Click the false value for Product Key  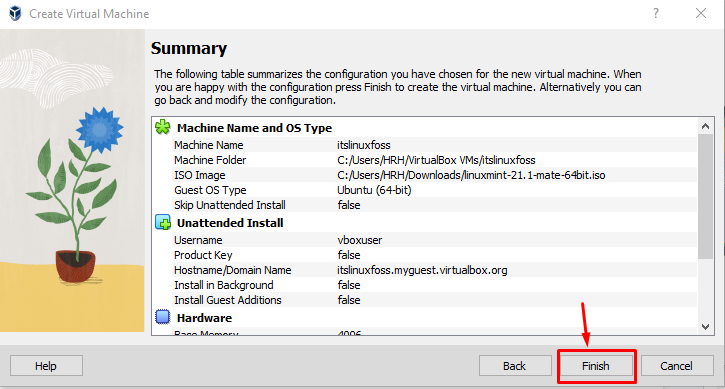pos(349,255)
